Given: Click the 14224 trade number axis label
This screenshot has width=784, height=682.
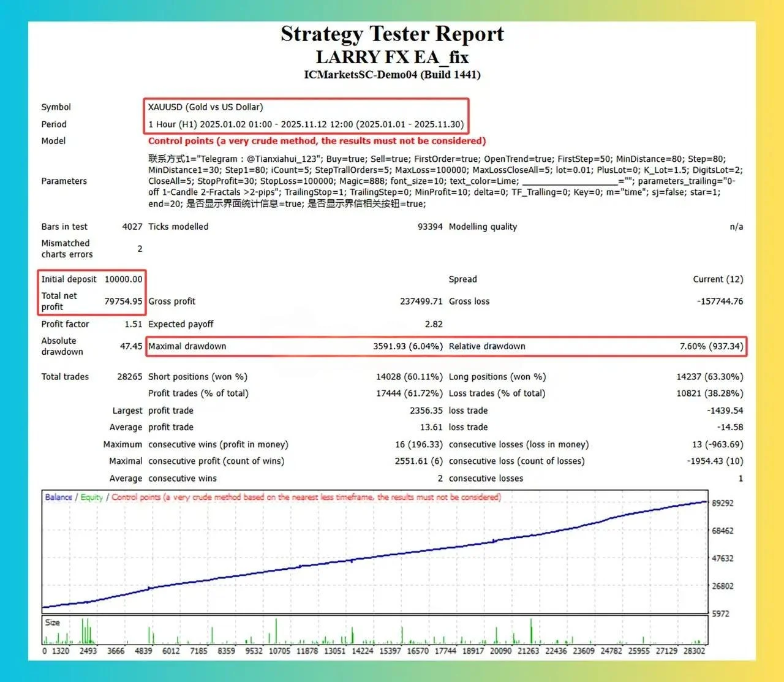Looking at the screenshot, I should (362, 651).
